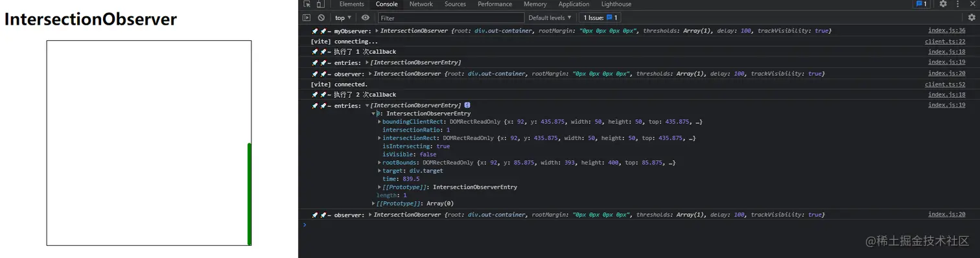This screenshot has width=980, height=258.
Task: Open the last index.js:20 link
Action: click(x=946, y=215)
